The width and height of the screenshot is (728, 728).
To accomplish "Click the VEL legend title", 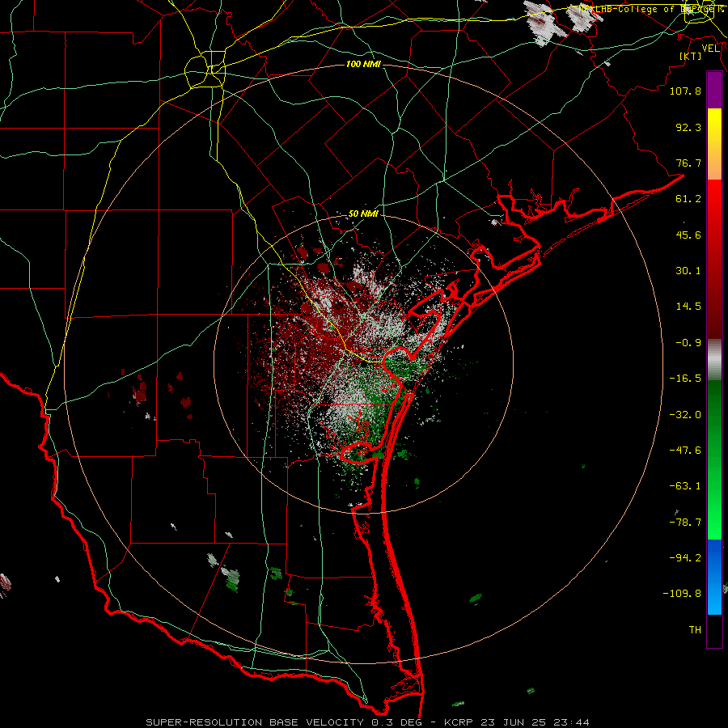I will 711,49.
